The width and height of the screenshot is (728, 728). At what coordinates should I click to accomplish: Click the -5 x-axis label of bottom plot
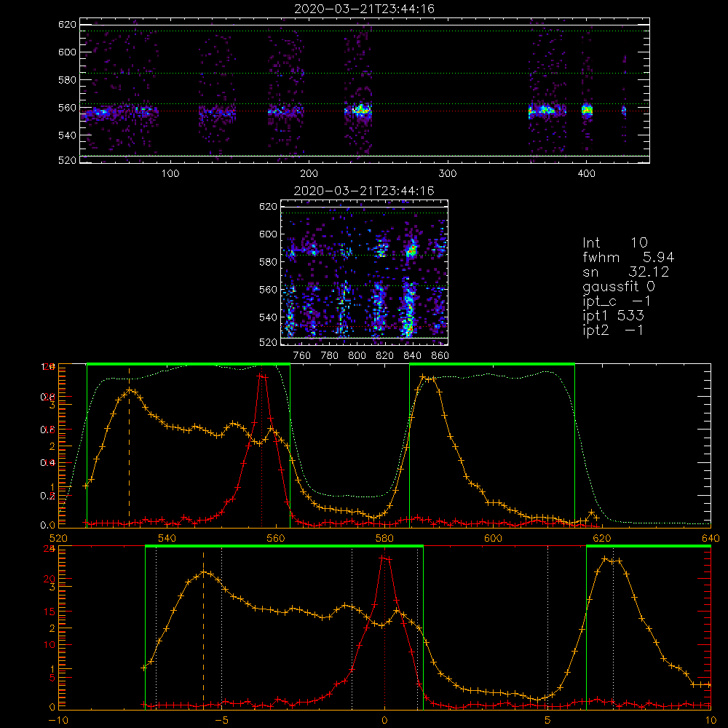tap(221, 721)
